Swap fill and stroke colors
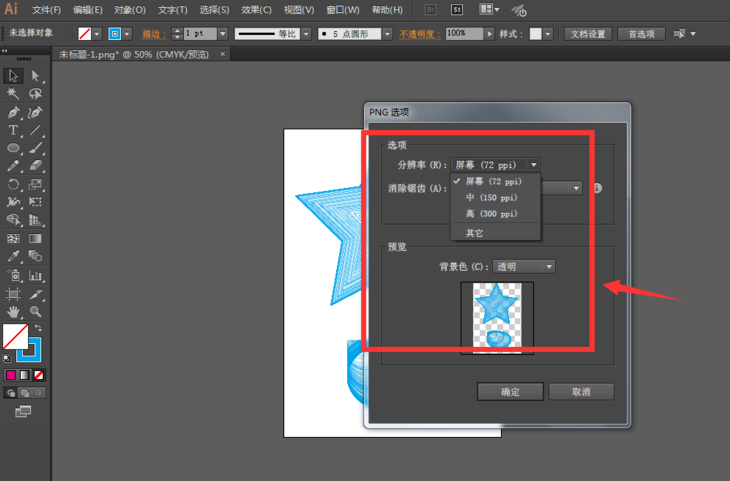The image size is (730, 481). point(38,328)
